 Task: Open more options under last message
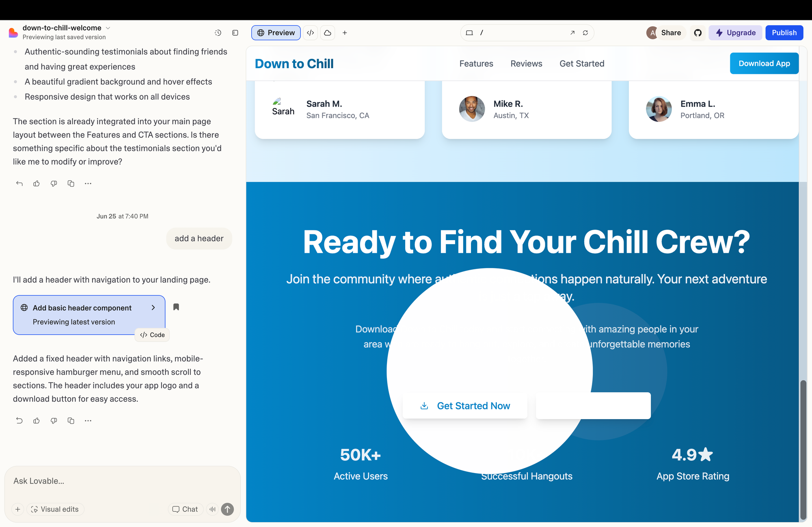click(88, 421)
